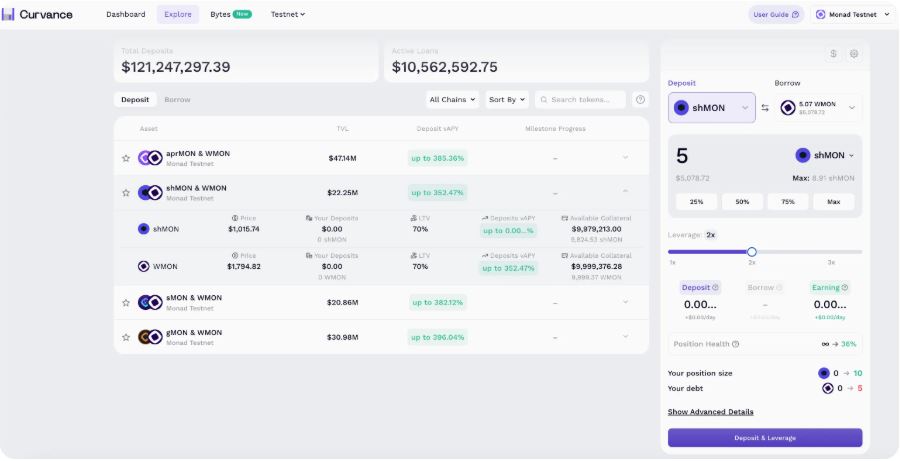Image resolution: width=900 pixels, height=461 pixels.
Task: Toggle the dollar currency display icon
Action: [833, 53]
